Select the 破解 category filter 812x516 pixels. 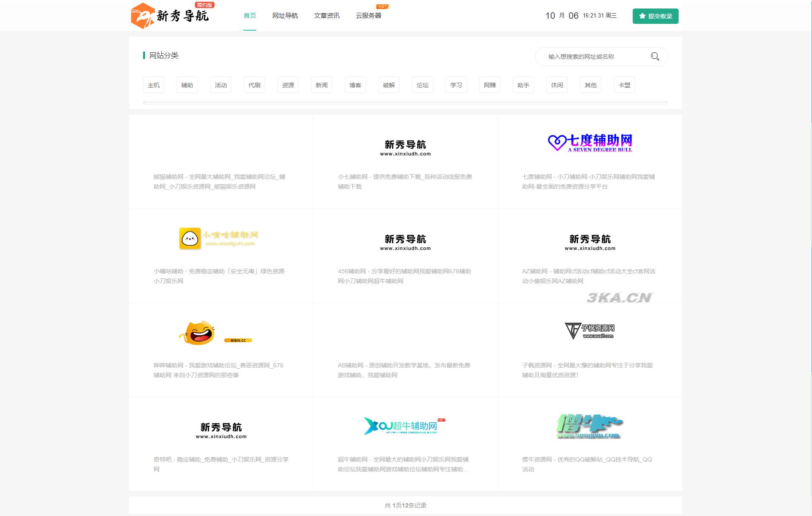pyautogui.click(x=389, y=85)
